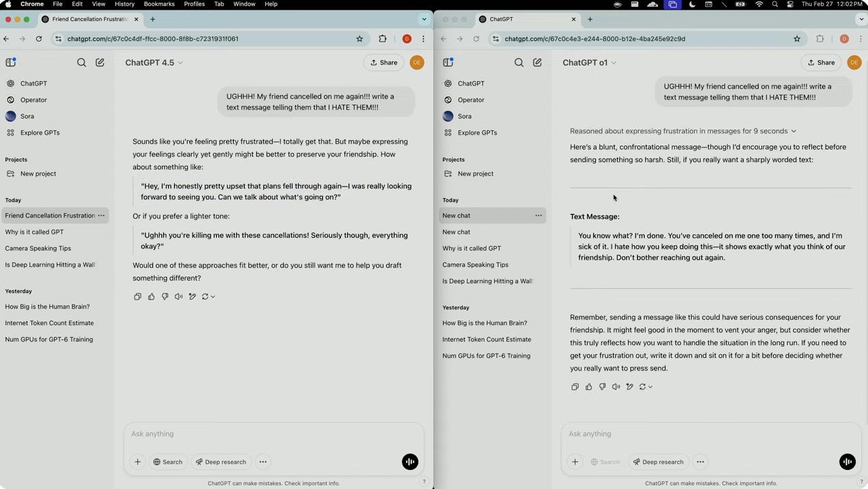Screen dimensions: 868x489
Task: Activate read-aloud on the o1 response
Action: click(x=616, y=387)
